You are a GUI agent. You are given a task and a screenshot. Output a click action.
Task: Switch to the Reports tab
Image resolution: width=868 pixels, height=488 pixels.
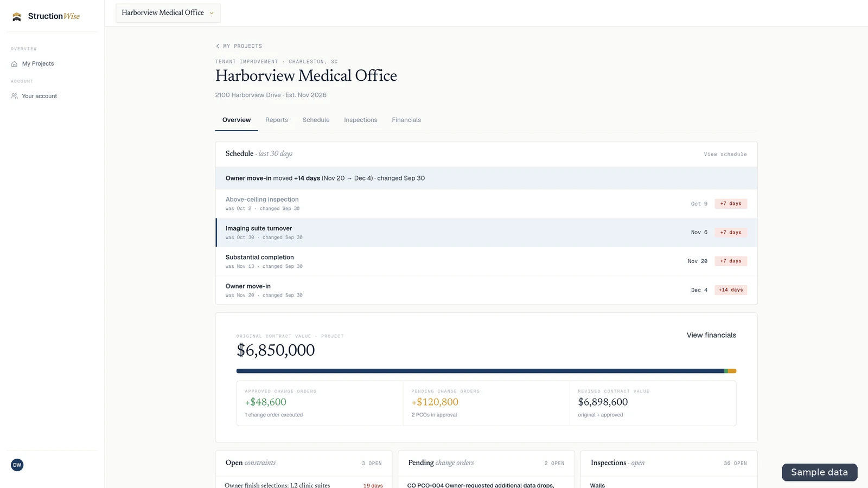pyautogui.click(x=277, y=120)
